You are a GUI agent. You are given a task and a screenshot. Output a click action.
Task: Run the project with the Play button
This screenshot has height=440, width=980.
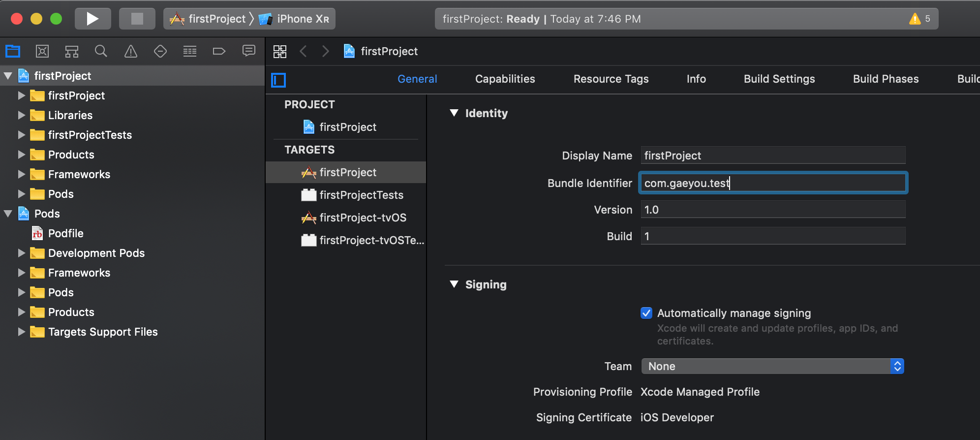pos(92,19)
